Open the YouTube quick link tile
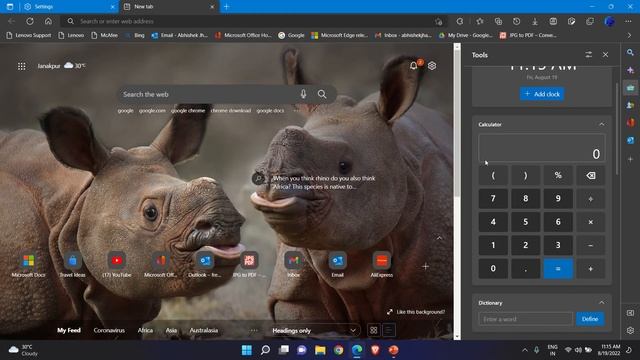 (x=117, y=264)
